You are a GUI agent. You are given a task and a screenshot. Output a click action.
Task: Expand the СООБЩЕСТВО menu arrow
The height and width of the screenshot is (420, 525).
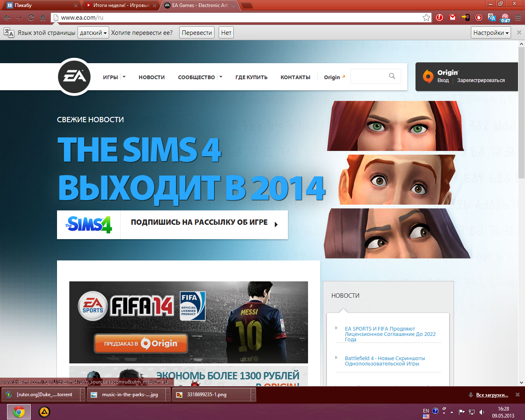point(221,77)
